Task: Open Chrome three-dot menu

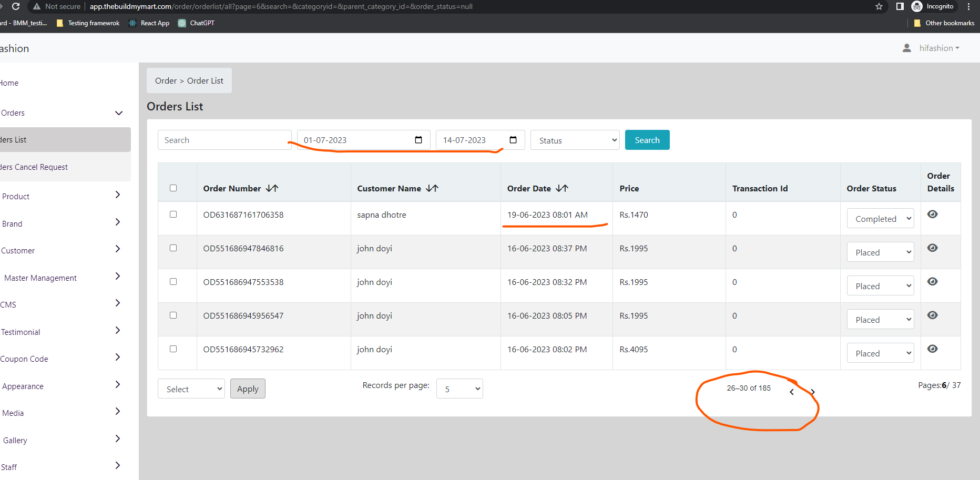Action: [968, 6]
